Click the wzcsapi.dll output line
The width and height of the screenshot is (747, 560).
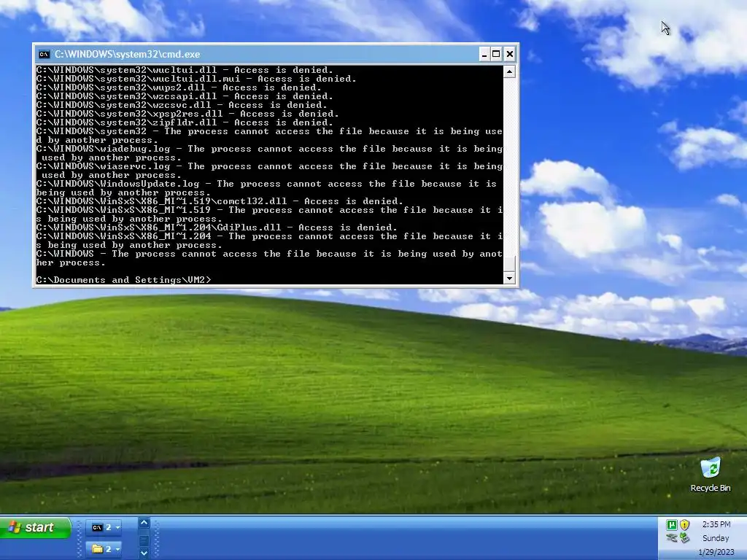pyautogui.click(x=185, y=96)
